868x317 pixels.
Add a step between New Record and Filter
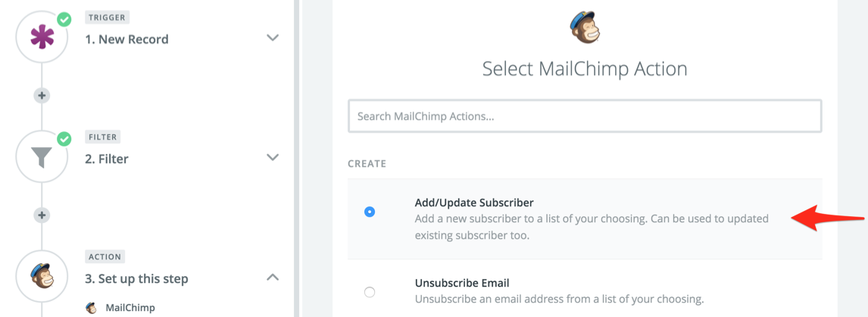42,96
